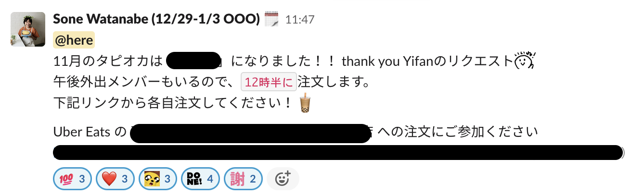This screenshot has width=644, height=196.
Task: Select the 12時半に inline code text
Action: 269,82
